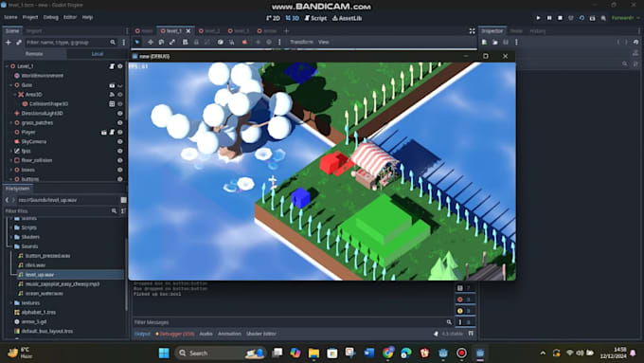Toggle visibility of boxes node

pos(120,170)
